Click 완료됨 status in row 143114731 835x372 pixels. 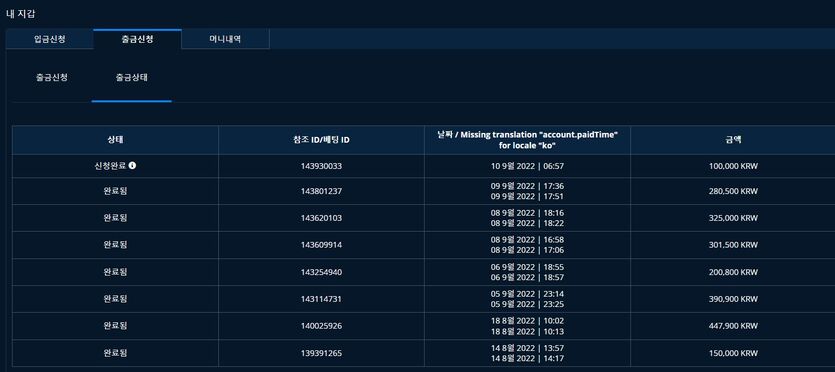[x=116, y=299]
